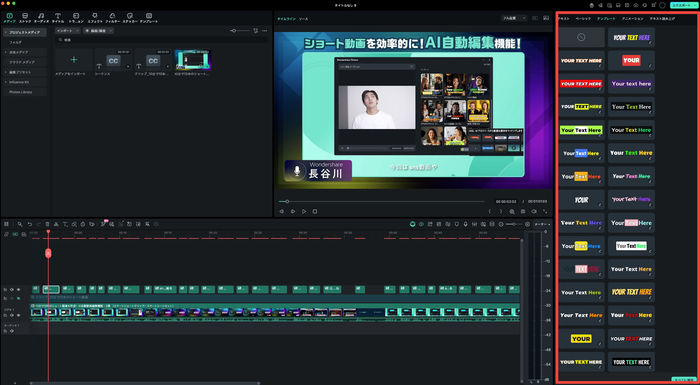This screenshot has height=385, width=700.
Task: Open the ストック library icon
Action: [25, 16]
